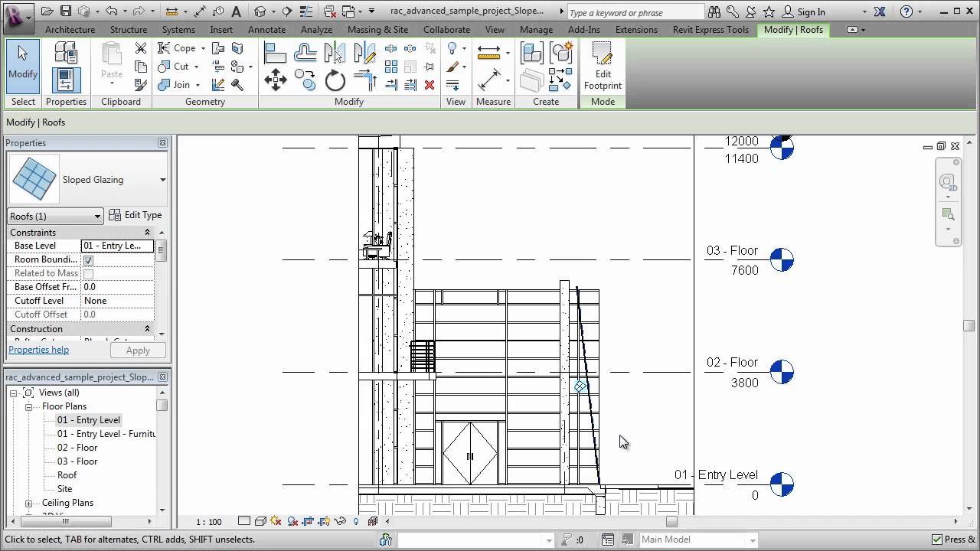This screenshot has width=980, height=551.
Task: Open Properties help link
Action: point(38,350)
